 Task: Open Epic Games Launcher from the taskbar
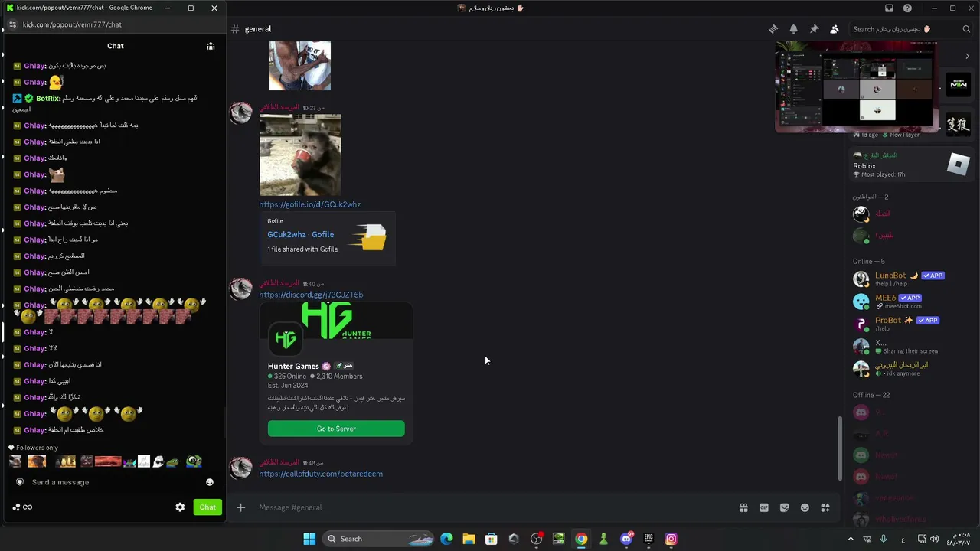pyautogui.click(x=648, y=539)
